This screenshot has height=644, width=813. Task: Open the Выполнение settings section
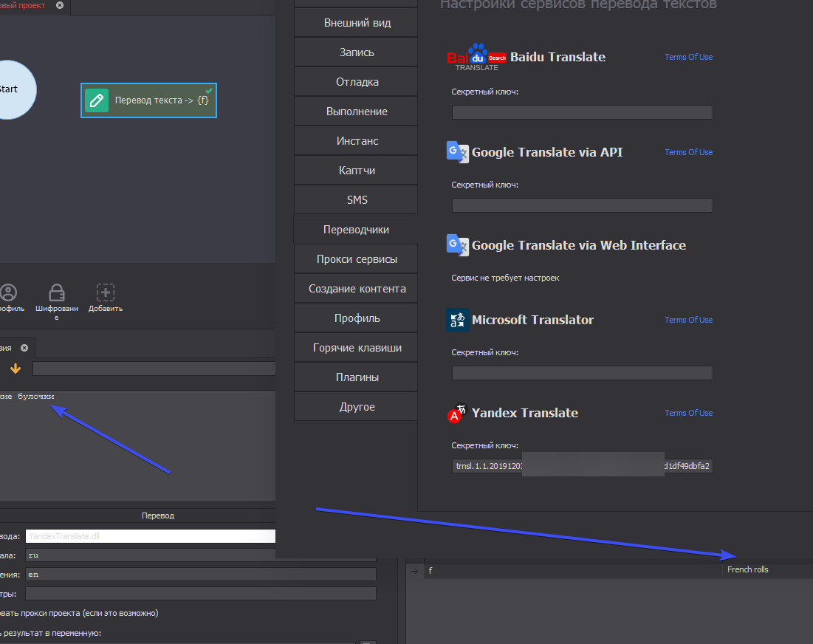point(356,112)
